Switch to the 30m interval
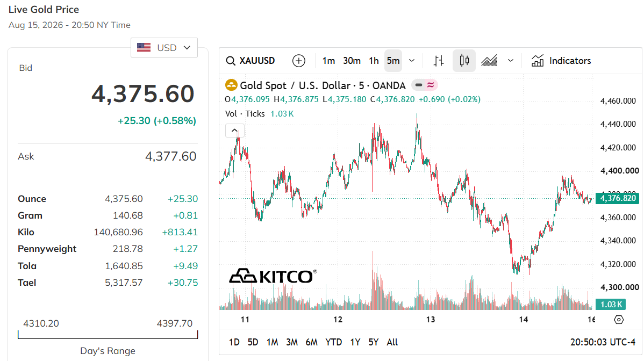The height and width of the screenshot is (361, 644). click(352, 61)
